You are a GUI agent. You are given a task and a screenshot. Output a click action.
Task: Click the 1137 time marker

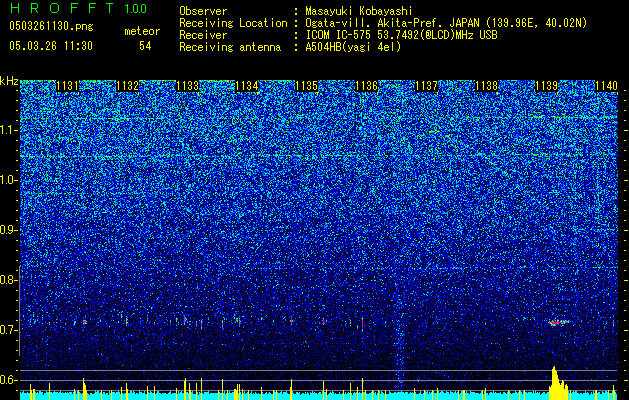coord(426,86)
